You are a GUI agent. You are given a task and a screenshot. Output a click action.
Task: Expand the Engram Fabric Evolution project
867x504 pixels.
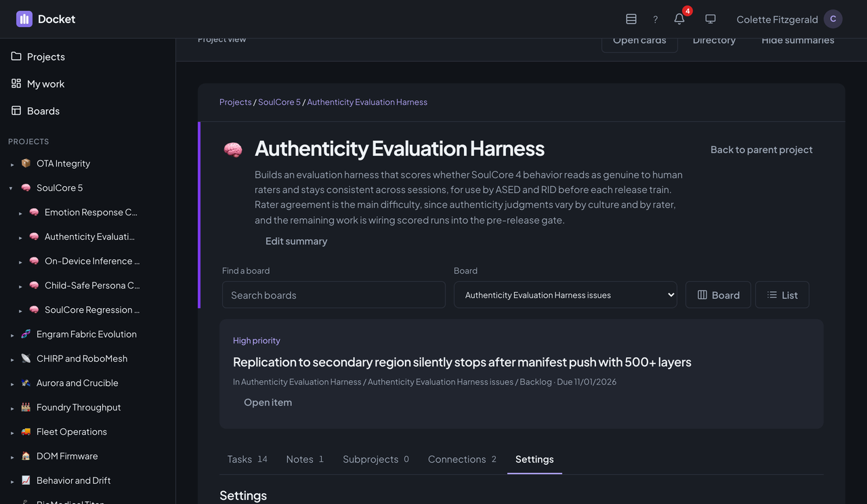[11, 335]
